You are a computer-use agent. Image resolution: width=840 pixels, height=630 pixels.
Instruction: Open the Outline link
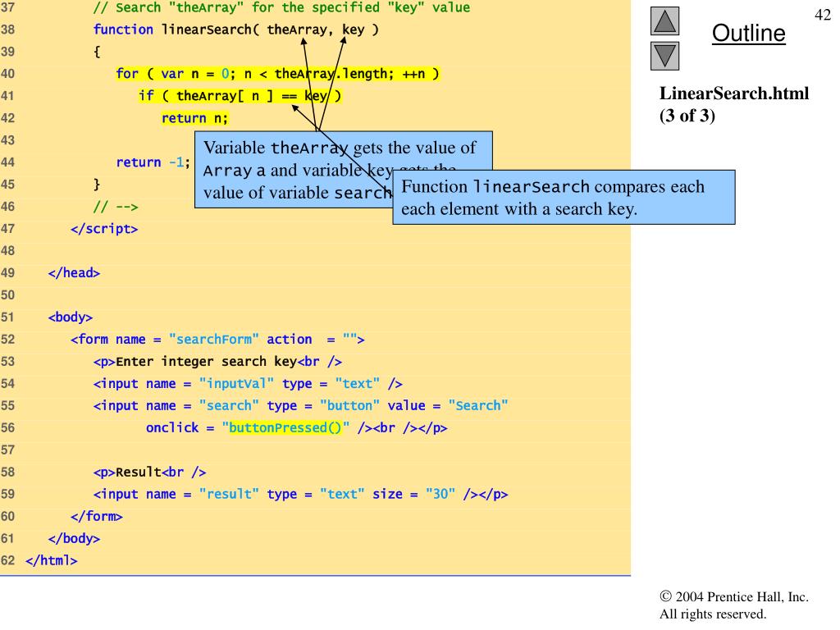pyautogui.click(x=748, y=33)
